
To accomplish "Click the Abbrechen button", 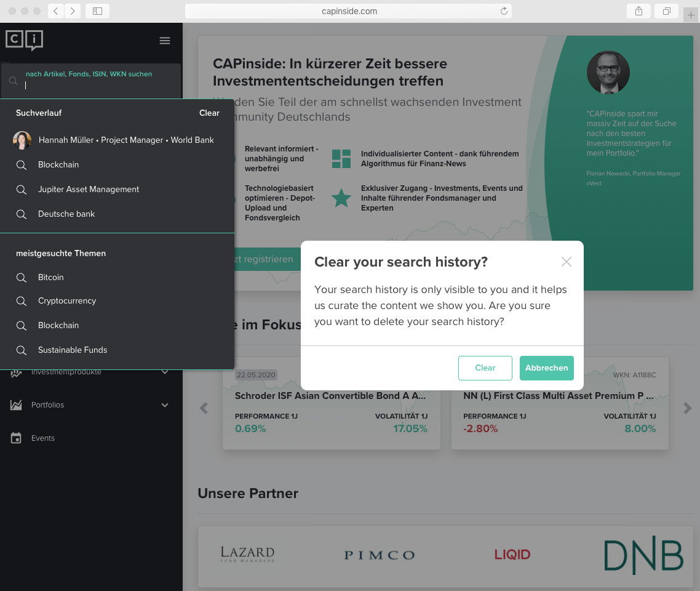I will [x=546, y=368].
